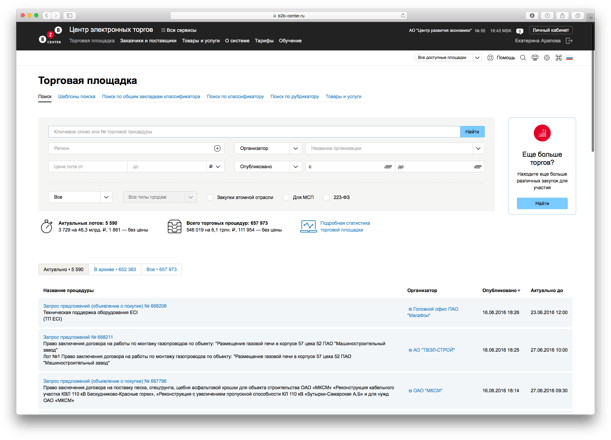This screenshot has height=440, width=611.
Task: Click the logout icon next to Екатерина Арапова
Action: click(x=570, y=41)
